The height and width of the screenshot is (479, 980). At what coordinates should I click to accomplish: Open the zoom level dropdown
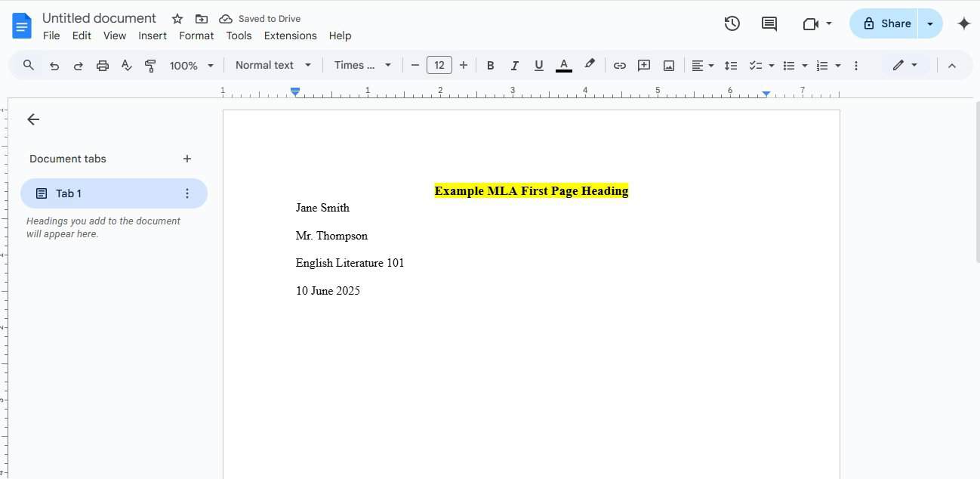click(191, 65)
